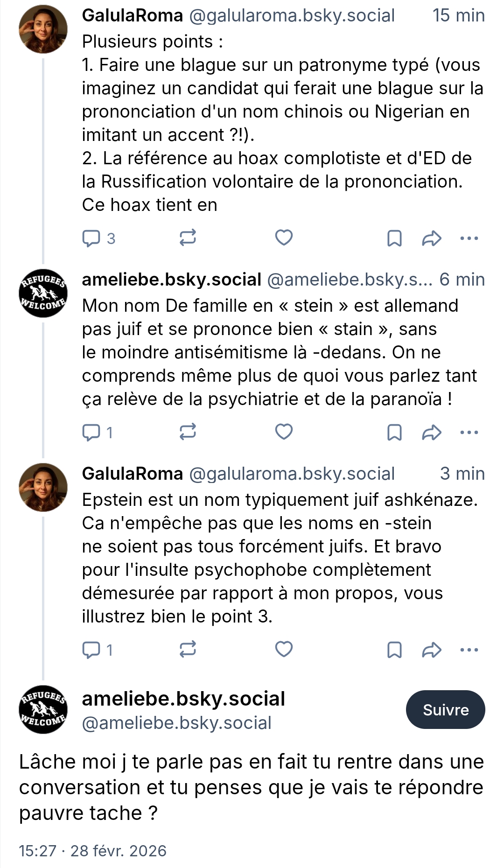Click the Suivre button for ameliebe
The image size is (504, 868).
445,709
